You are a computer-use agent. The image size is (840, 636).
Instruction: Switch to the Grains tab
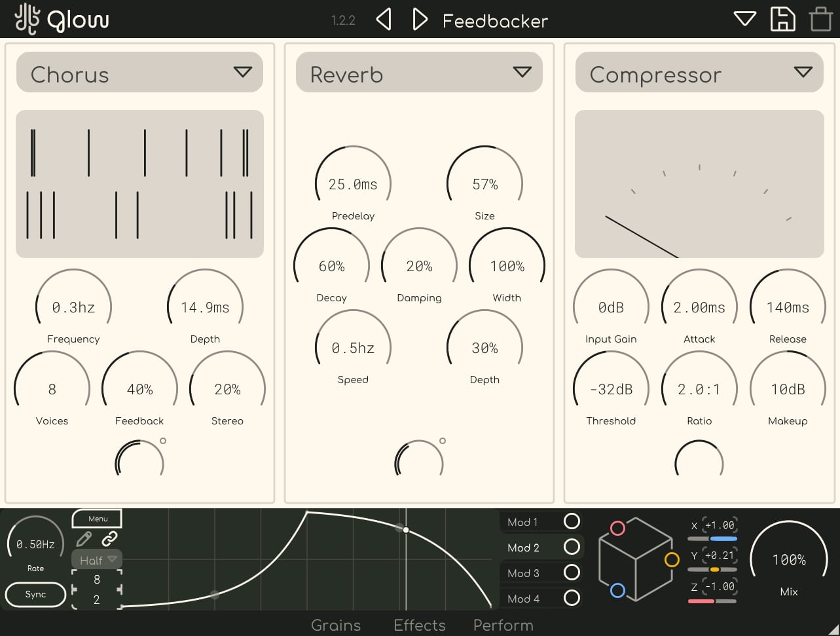(x=336, y=626)
